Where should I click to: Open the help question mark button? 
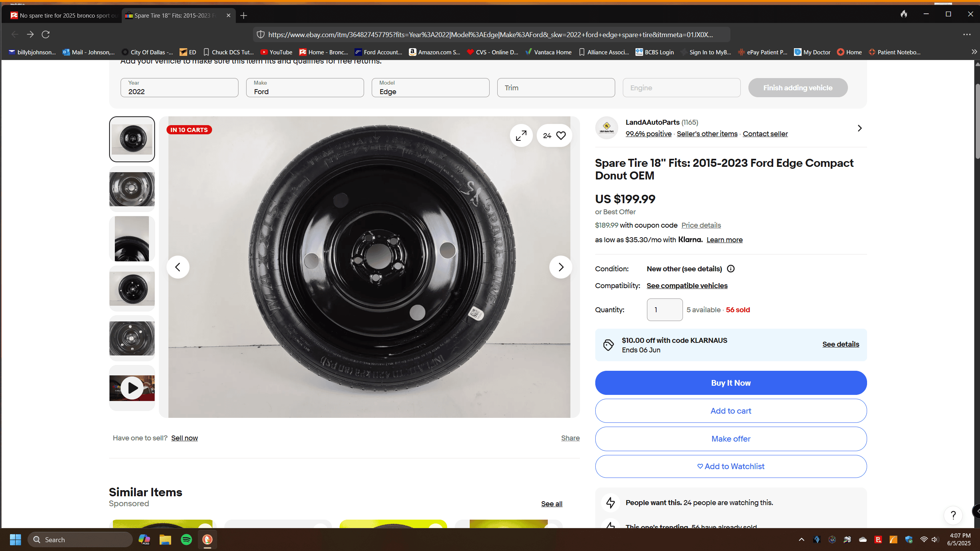[953, 515]
